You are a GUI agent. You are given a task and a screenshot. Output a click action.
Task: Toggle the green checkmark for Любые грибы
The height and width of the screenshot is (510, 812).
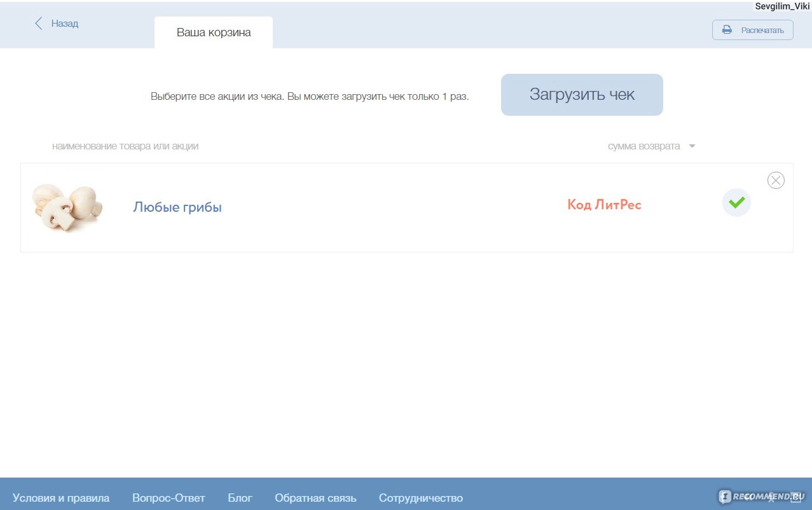(736, 203)
